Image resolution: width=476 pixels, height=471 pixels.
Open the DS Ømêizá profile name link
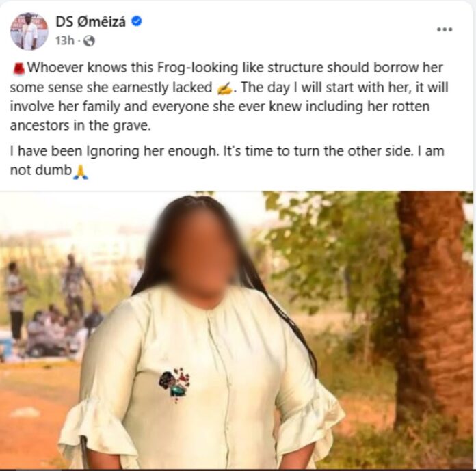coord(90,22)
